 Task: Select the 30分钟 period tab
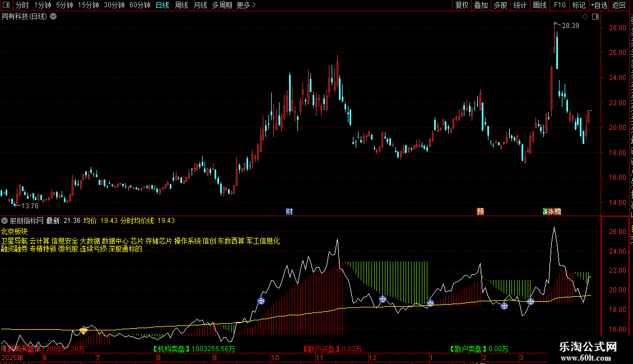point(114,5)
